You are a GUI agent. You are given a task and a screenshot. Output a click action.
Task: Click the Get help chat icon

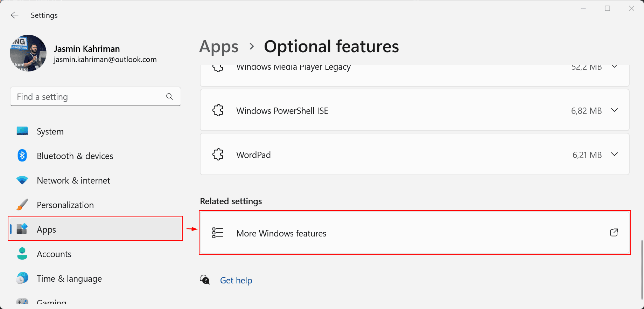pyautogui.click(x=205, y=280)
